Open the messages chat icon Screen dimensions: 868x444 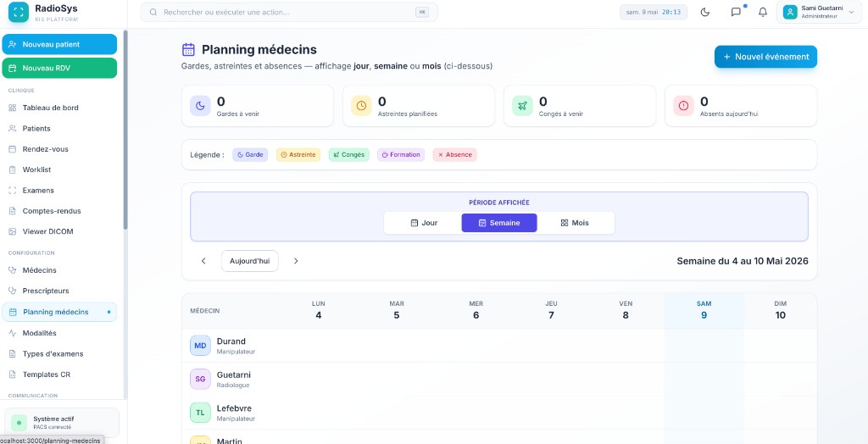click(736, 12)
